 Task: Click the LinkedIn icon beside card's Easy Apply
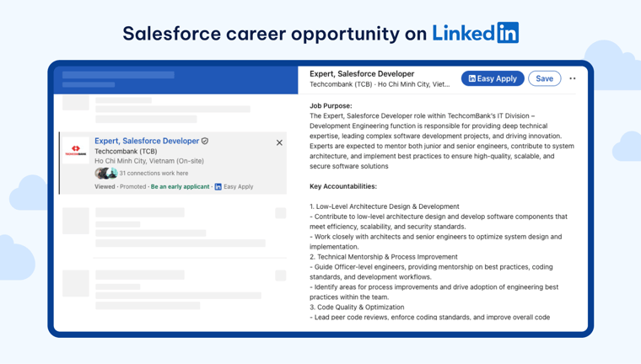tap(218, 186)
